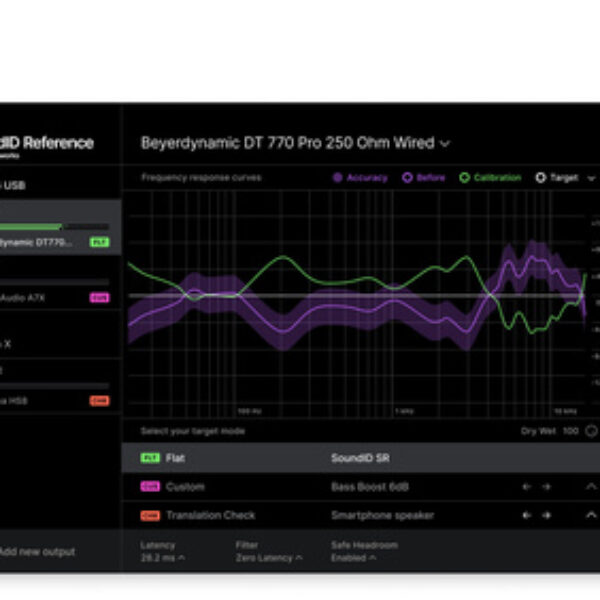Image resolution: width=600 pixels, height=600 pixels.
Task: Adjust the green volume bar for DT770
Action: [54, 227]
